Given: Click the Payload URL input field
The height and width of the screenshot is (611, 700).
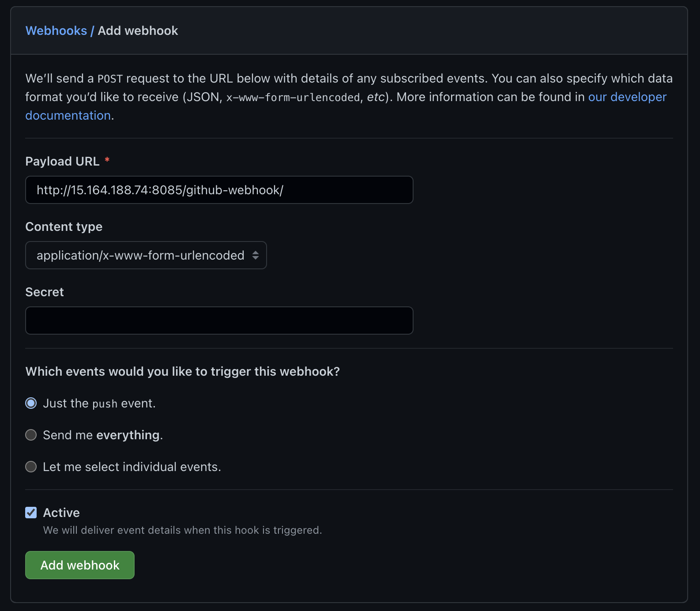Looking at the screenshot, I should point(219,190).
